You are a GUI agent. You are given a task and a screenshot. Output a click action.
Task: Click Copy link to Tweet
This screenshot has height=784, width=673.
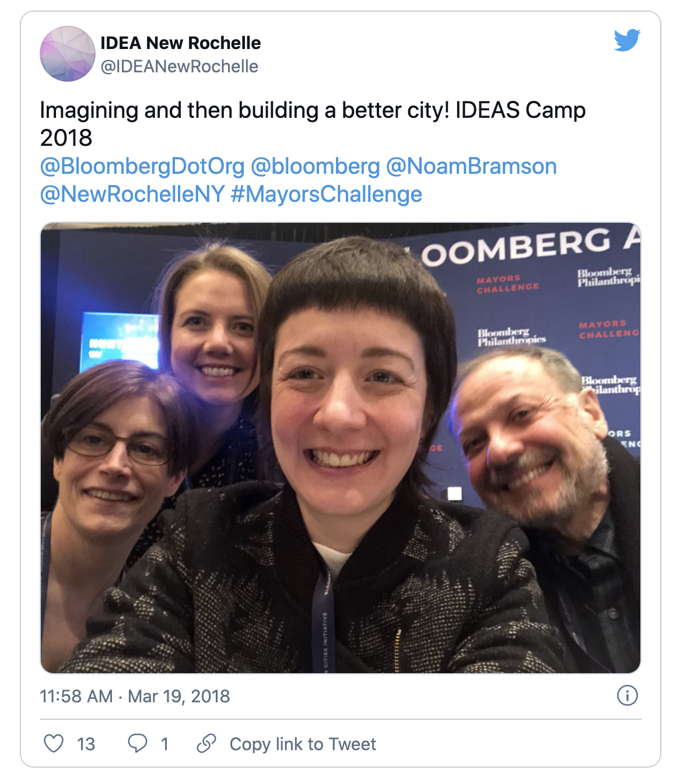point(303,744)
